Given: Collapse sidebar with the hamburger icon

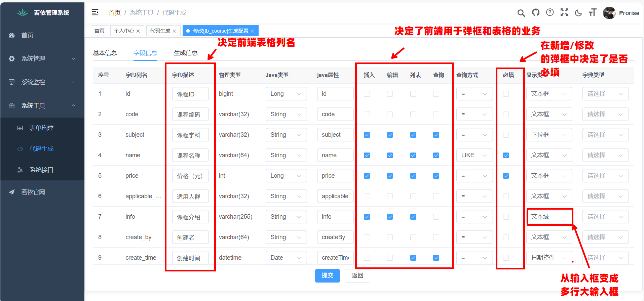Looking at the screenshot, I should [x=95, y=12].
